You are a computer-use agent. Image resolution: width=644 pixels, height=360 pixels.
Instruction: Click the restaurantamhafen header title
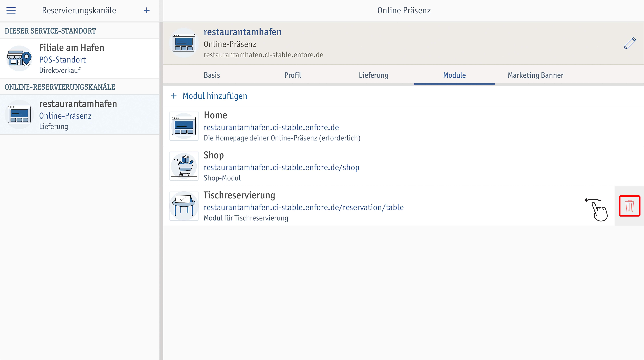(x=243, y=32)
